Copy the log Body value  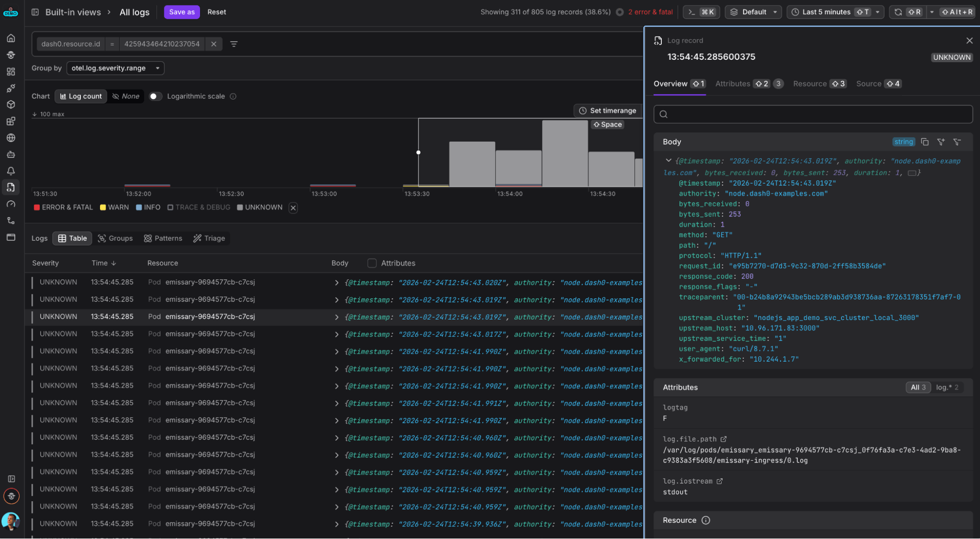click(925, 142)
